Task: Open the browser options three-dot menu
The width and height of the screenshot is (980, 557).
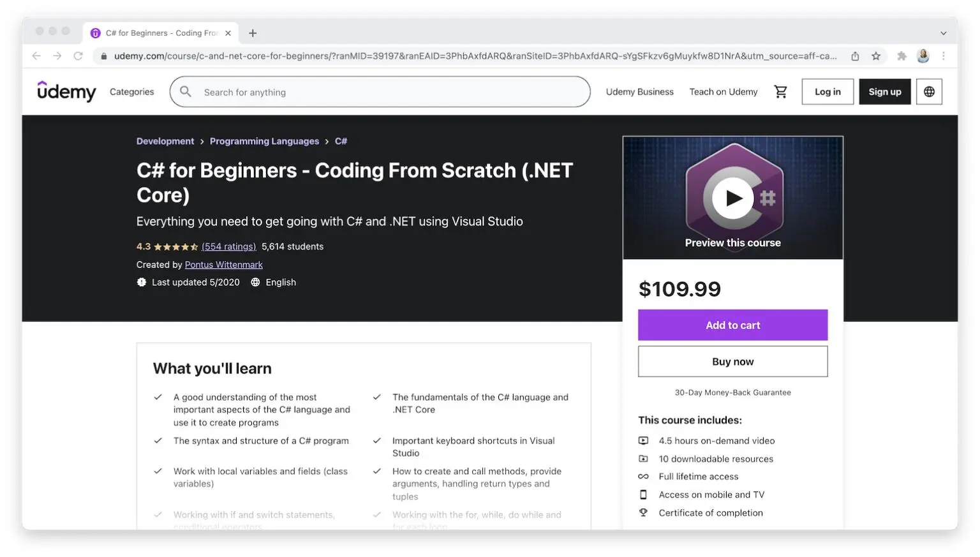Action: (944, 56)
